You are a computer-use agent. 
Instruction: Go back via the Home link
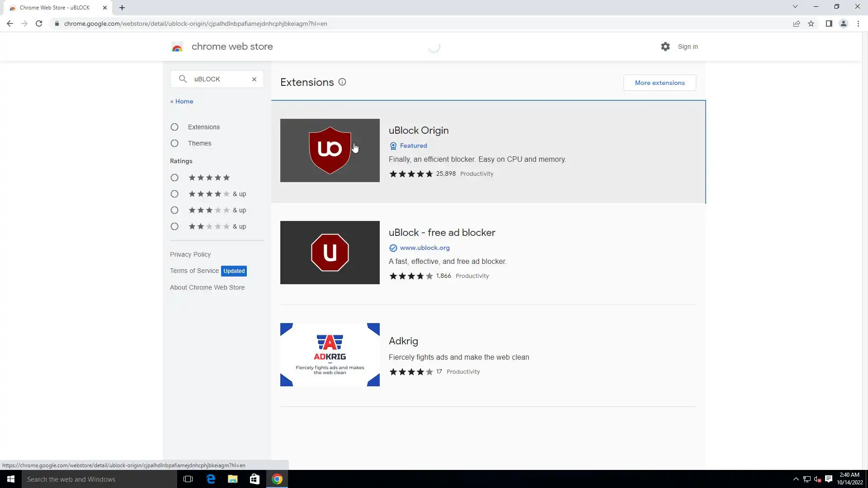pyautogui.click(x=182, y=101)
